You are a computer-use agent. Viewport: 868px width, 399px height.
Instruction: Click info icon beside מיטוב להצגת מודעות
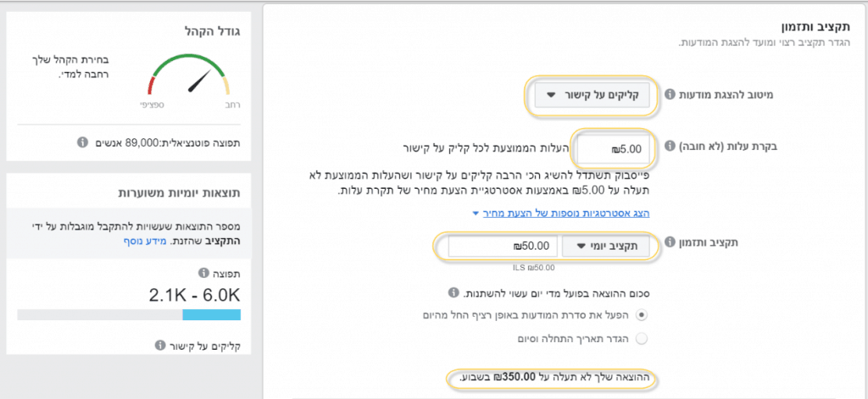669,95
